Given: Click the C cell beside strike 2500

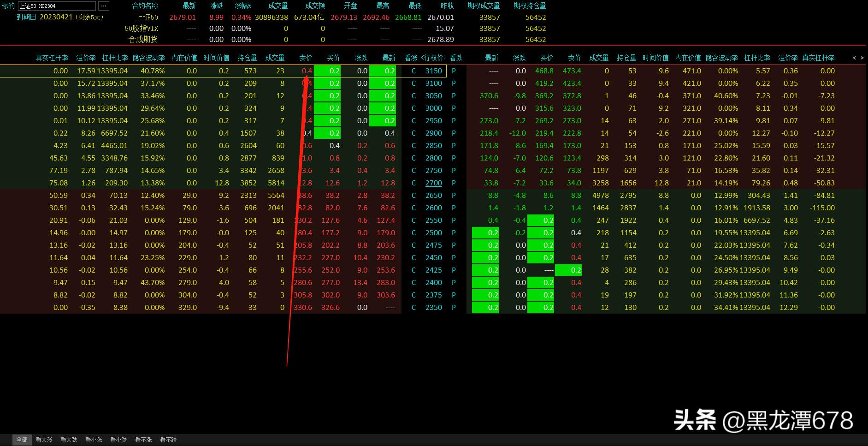Looking at the screenshot, I should (x=413, y=233).
